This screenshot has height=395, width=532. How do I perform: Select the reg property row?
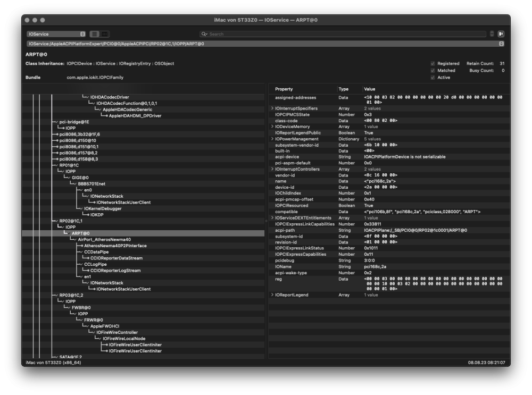[389, 284]
